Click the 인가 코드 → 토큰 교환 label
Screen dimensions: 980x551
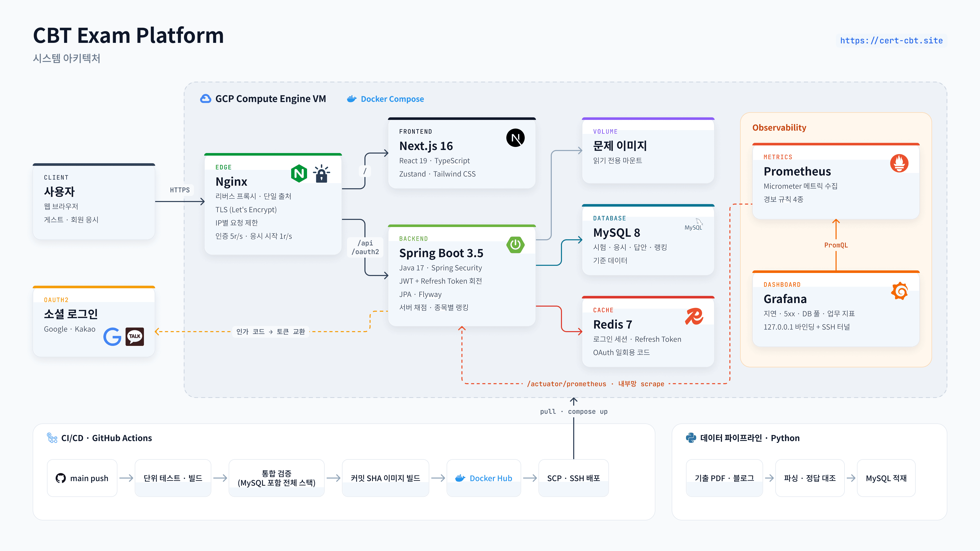click(271, 332)
